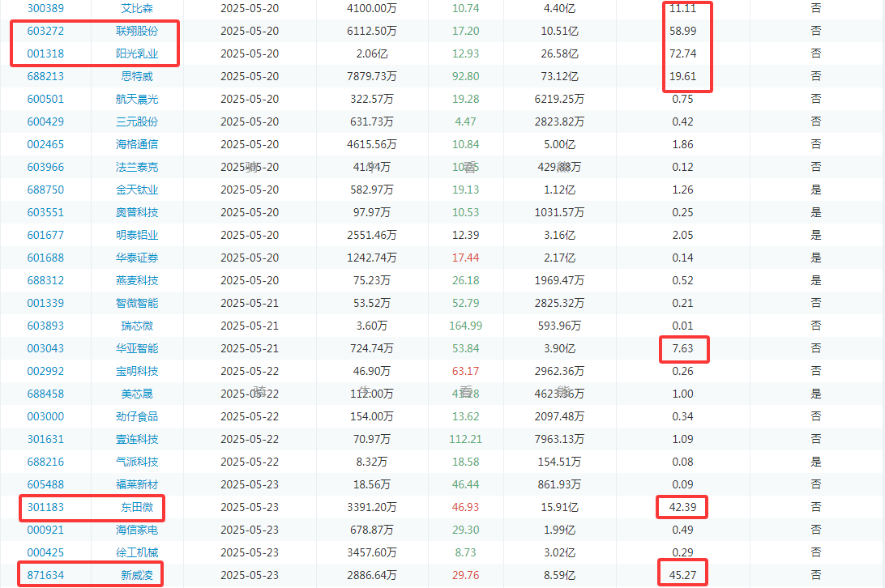Open 三元股份 stock link
The width and height of the screenshot is (885, 588).
pyautogui.click(x=137, y=121)
